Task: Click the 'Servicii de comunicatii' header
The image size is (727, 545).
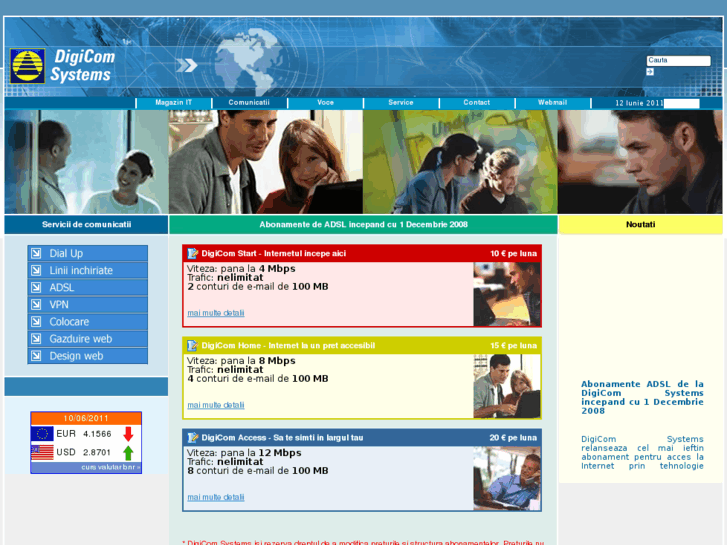Action: coord(86,224)
